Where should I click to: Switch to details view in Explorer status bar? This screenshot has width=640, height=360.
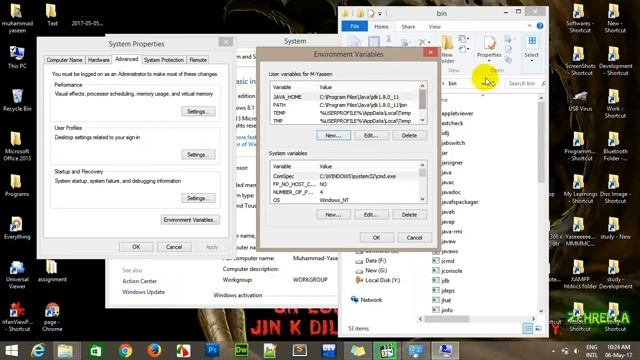[528, 328]
